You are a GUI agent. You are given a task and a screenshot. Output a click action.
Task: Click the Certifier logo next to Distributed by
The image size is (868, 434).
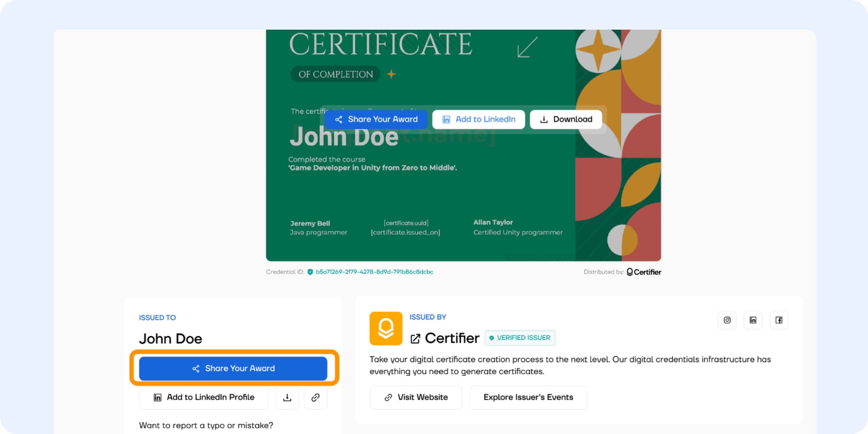click(x=644, y=272)
